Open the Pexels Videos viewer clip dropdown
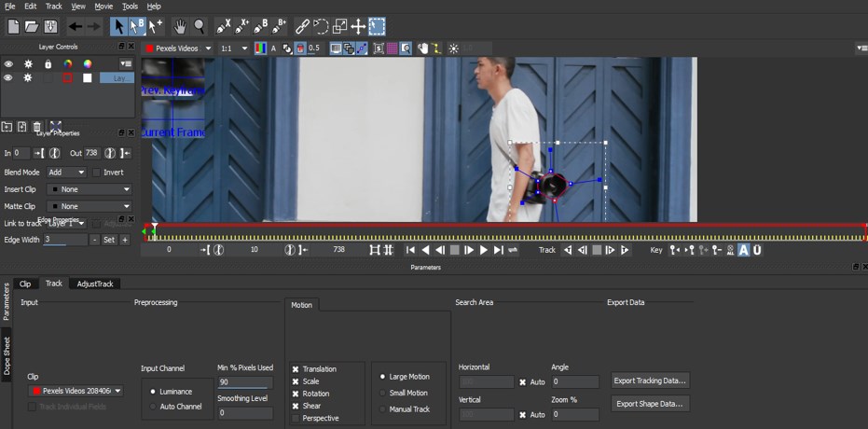 coord(178,48)
